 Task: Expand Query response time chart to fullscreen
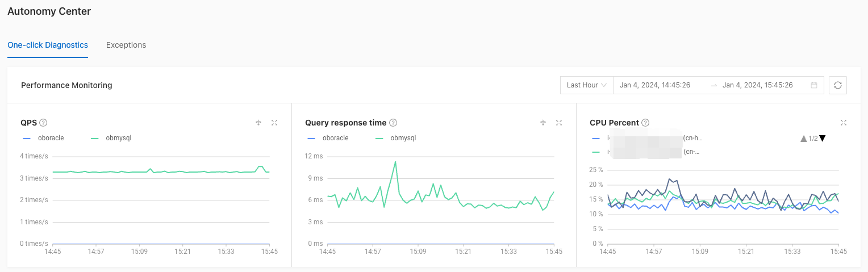(559, 123)
